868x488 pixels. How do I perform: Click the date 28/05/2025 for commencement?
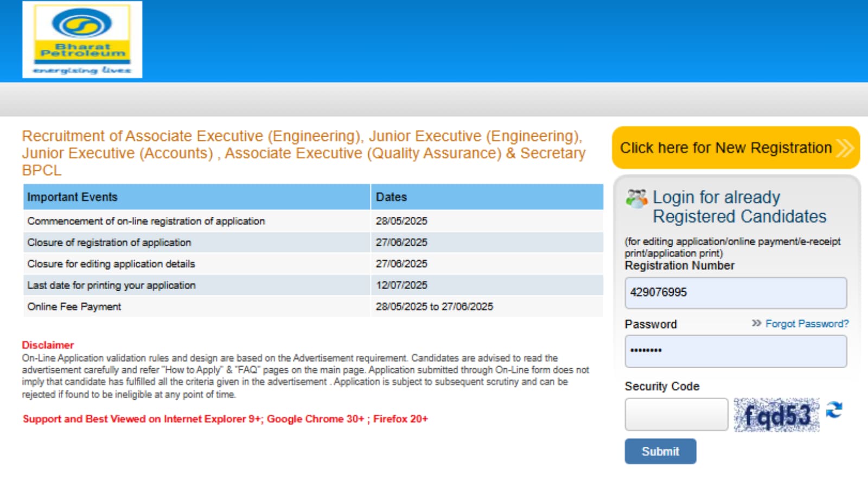pos(401,221)
